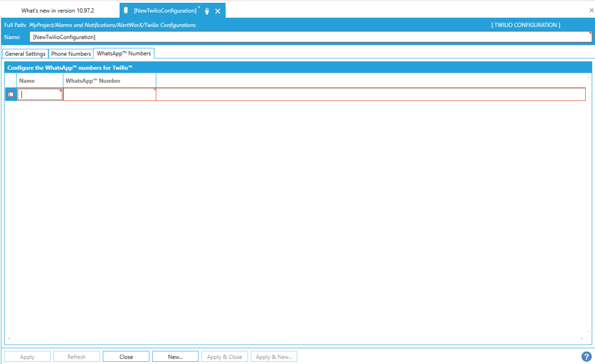Switch to the What's new in version tab
This screenshot has width=595, height=364.
[x=57, y=10]
